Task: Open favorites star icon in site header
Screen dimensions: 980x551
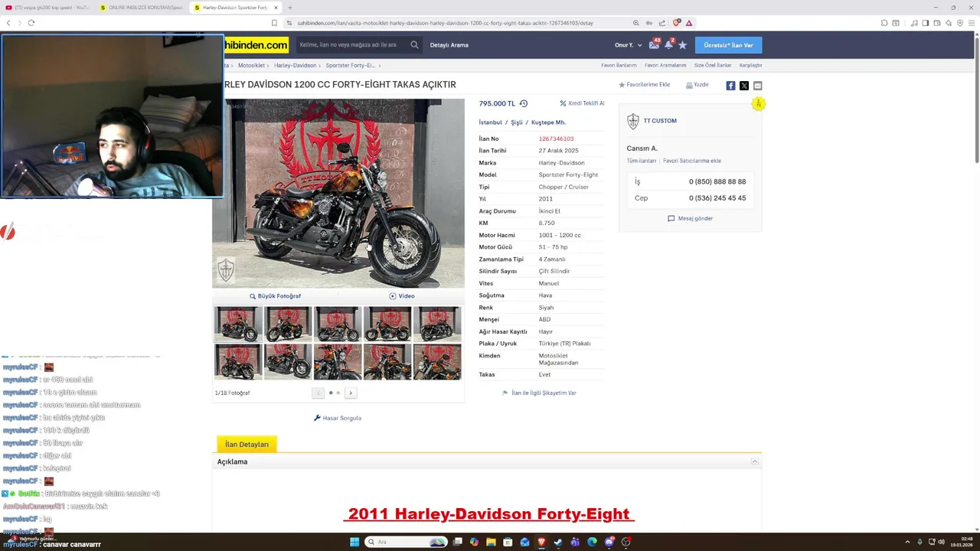Action: (682, 45)
